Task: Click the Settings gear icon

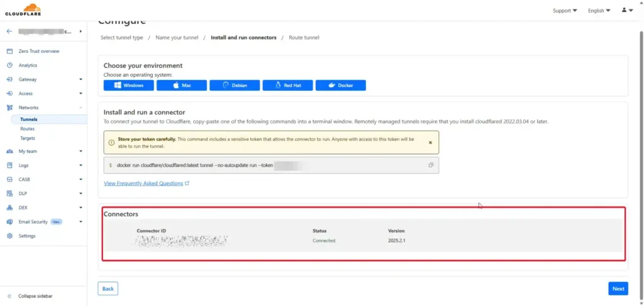Action: pyautogui.click(x=10, y=235)
